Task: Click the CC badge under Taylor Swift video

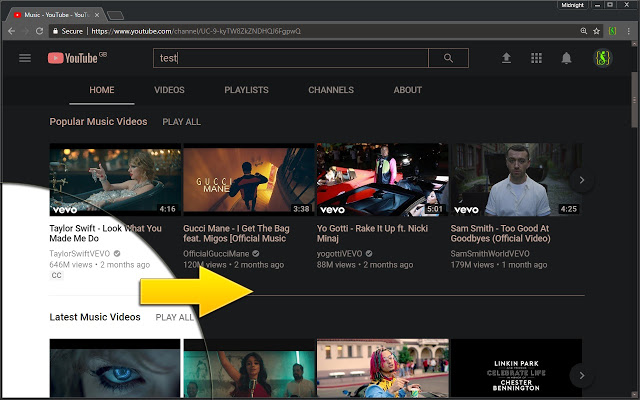Action: (x=56, y=275)
